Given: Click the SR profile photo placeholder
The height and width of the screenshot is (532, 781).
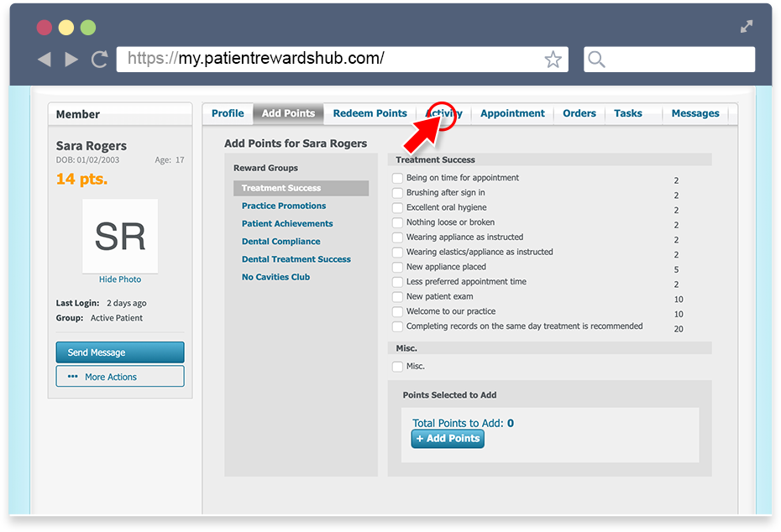Looking at the screenshot, I should [120, 236].
